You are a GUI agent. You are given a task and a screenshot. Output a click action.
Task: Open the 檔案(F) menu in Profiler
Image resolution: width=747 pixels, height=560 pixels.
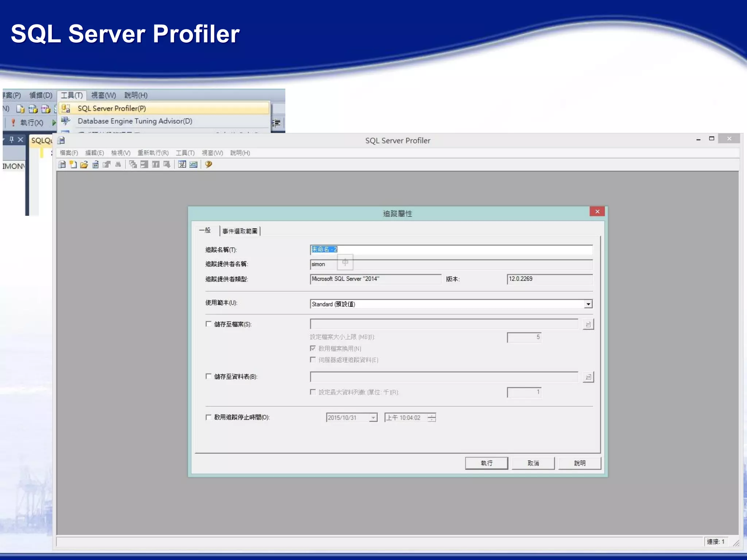click(x=69, y=153)
